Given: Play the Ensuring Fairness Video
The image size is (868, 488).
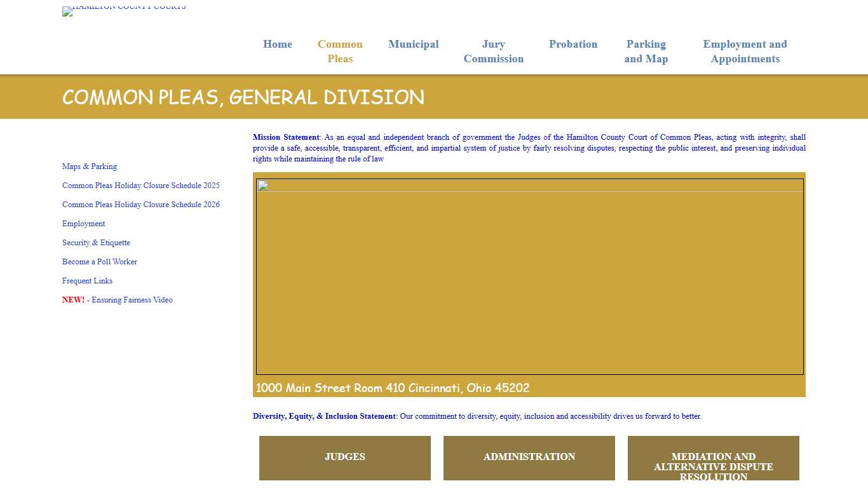Looking at the screenshot, I should click(x=132, y=299).
